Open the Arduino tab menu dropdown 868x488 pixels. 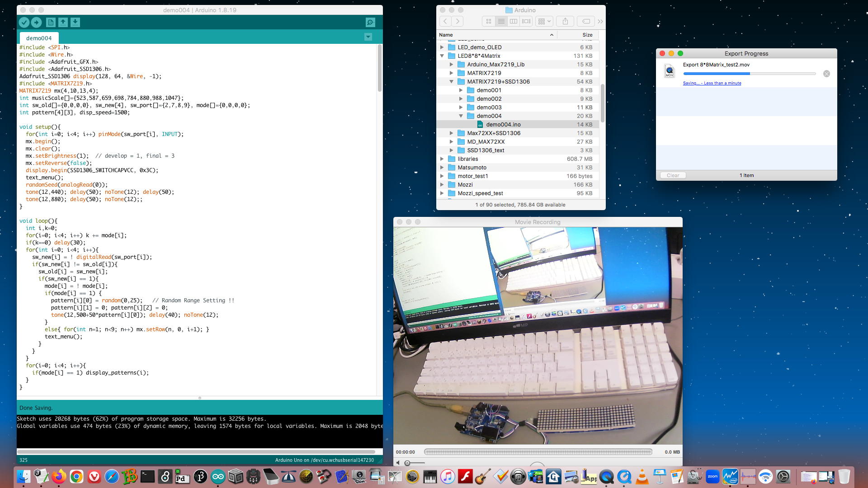coord(368,37)
